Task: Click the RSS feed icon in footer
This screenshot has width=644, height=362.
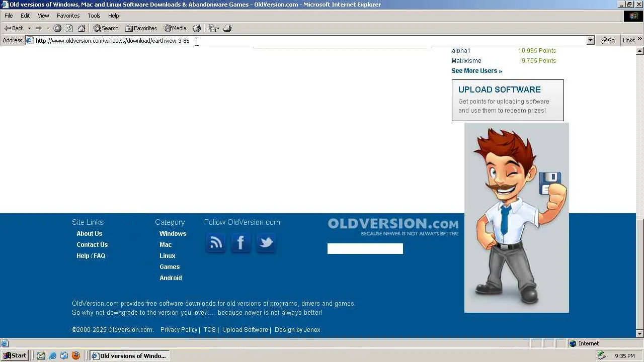Action: pos(216,243)
